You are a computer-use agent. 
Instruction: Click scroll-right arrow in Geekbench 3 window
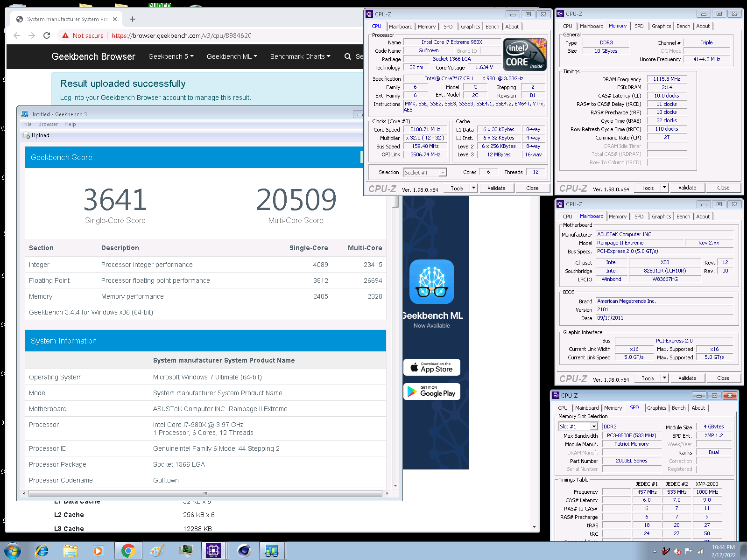[x=387, y=493]
